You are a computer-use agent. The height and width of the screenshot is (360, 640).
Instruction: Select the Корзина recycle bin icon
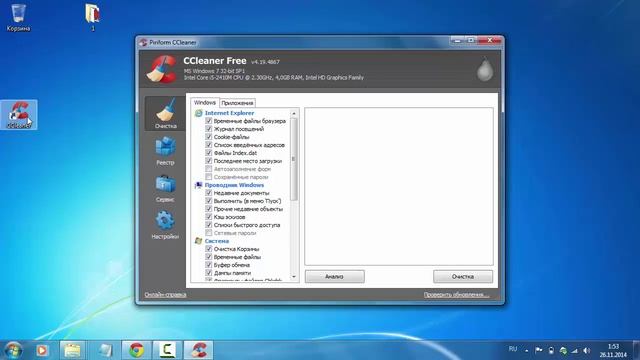(18, 18)
